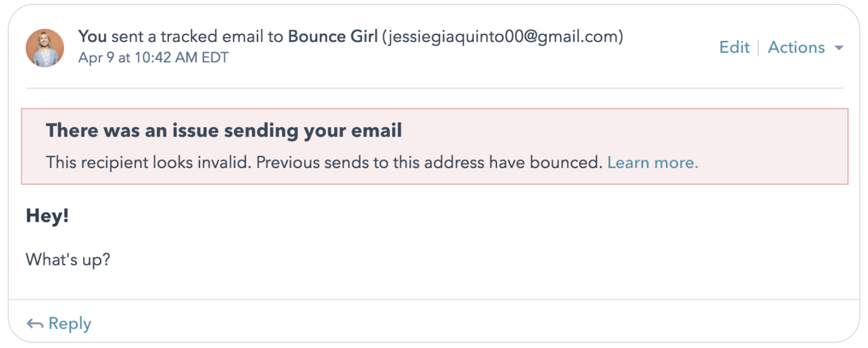Open the Actions menu label
This screenshot has height=348, width=868.
tap(796, 47)
